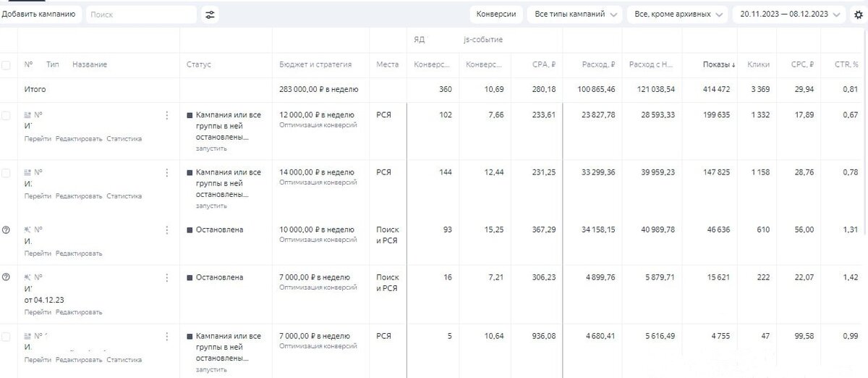Check the second campaign row checkbox
The image size is (868, 378).
(x=7, y=173)
